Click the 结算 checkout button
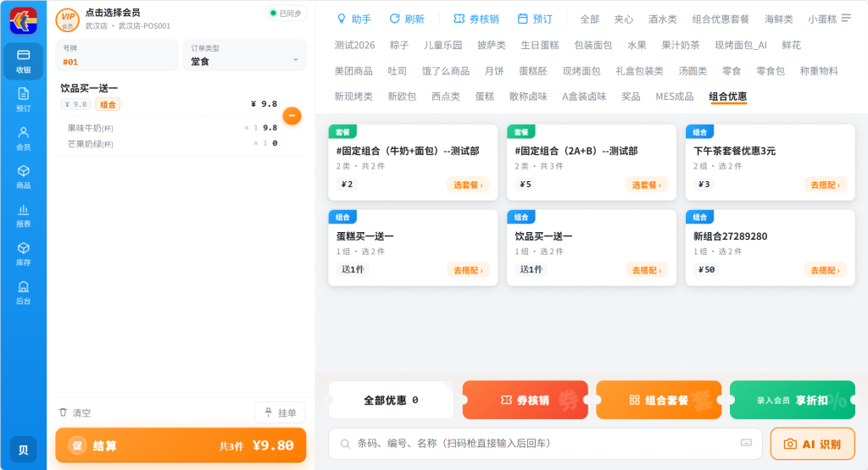This screenshot has width=868, height=470. (181, 445)
